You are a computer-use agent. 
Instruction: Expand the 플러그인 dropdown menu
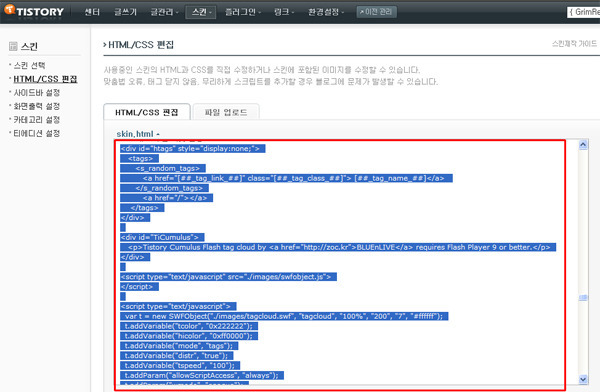[243, 12]
